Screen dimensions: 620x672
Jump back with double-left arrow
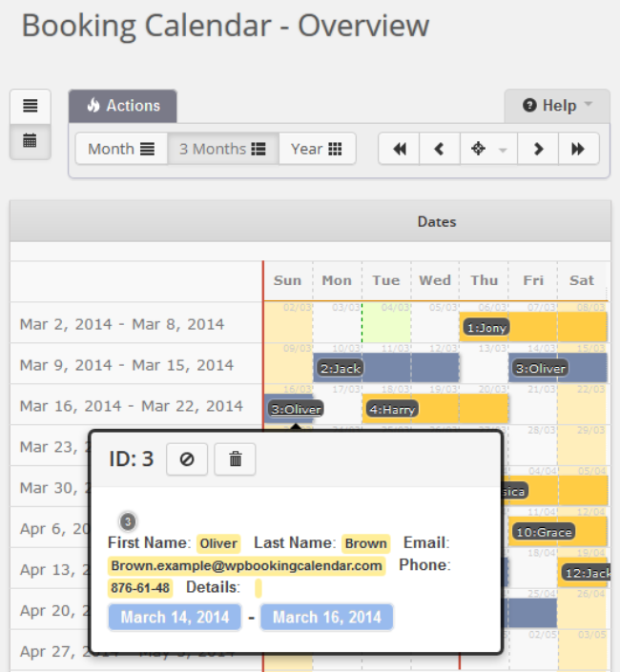[400, 149]
